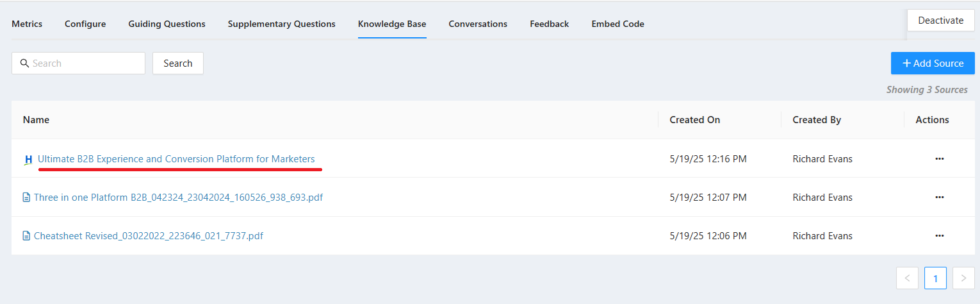Screen dimensions: 980x304
Task: Click the date 5/19/25 12:06 PM
Action: (x=708, y=236)
